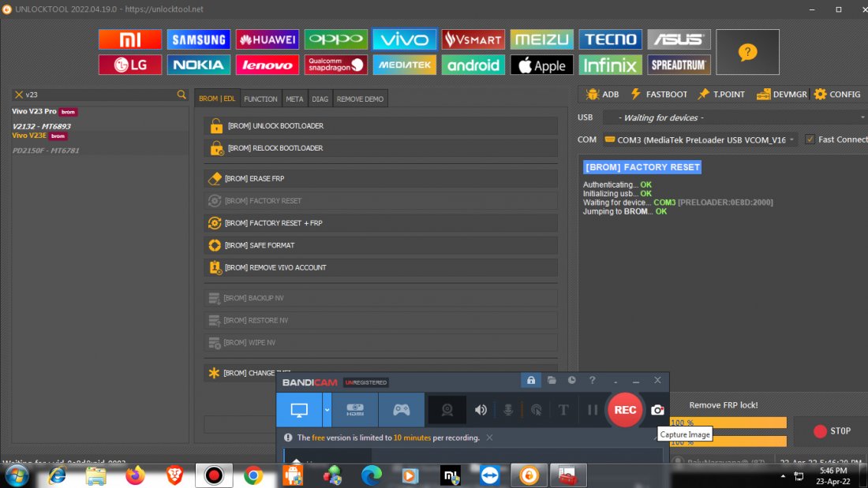
Task: Select Bandicam screen recording mode
Action: pos(299,410)
